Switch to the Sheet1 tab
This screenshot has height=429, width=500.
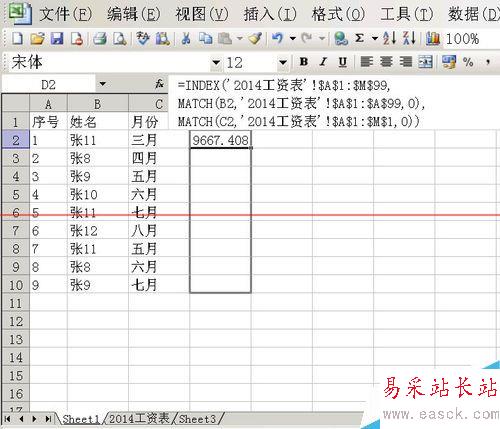coord(81,419)
